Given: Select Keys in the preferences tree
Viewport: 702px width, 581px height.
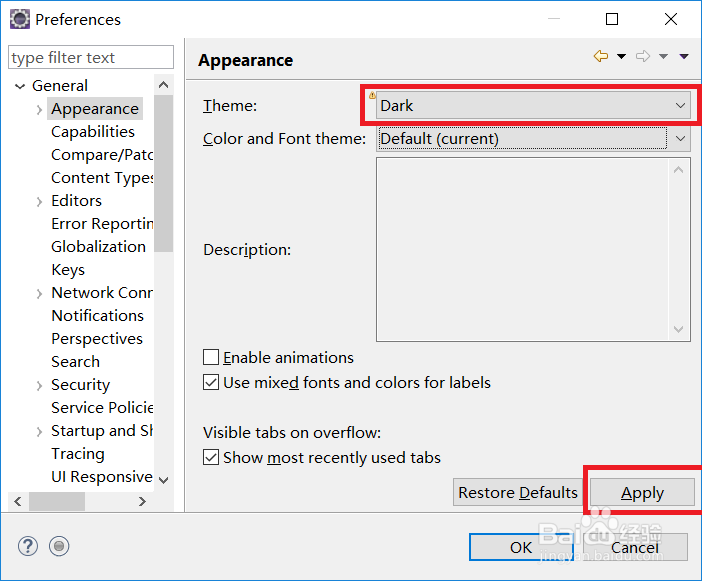Looking at the screenshot, I should (x=68, y=269).
